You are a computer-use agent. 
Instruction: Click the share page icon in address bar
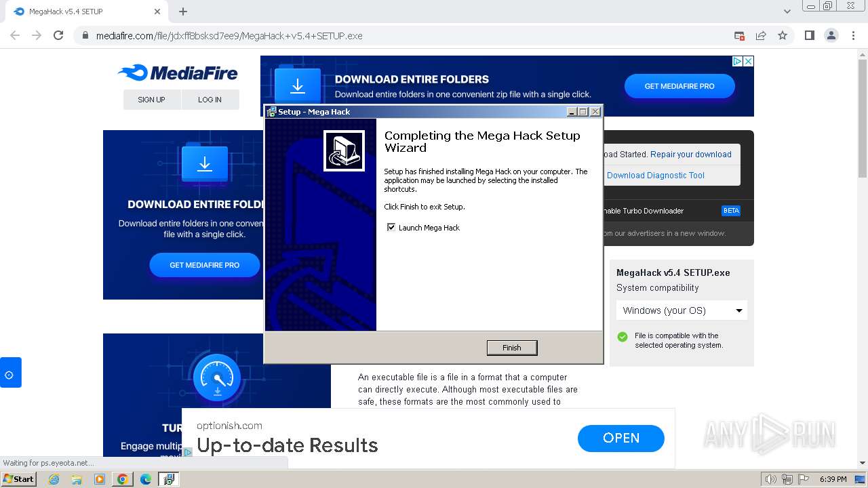point(761,35)
